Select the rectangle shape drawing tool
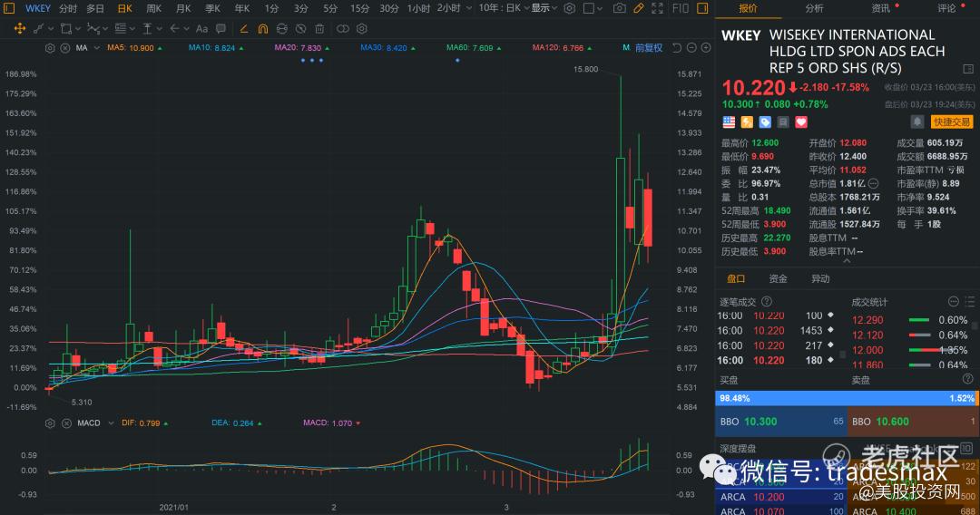 (65, 29)
